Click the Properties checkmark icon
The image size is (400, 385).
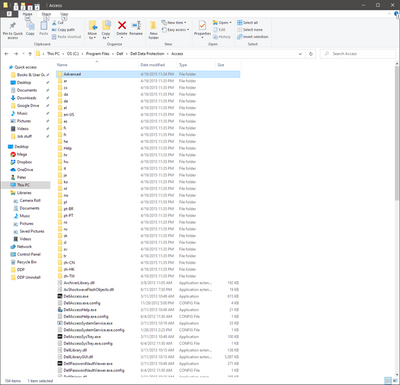202,25
